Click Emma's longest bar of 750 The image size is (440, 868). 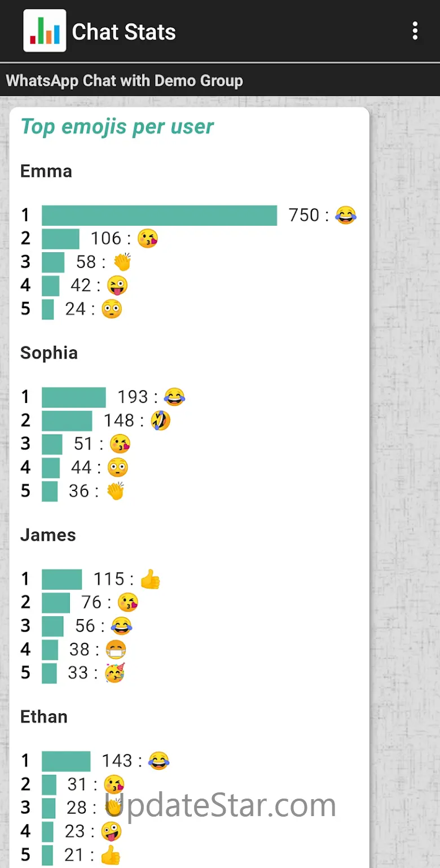159,215
